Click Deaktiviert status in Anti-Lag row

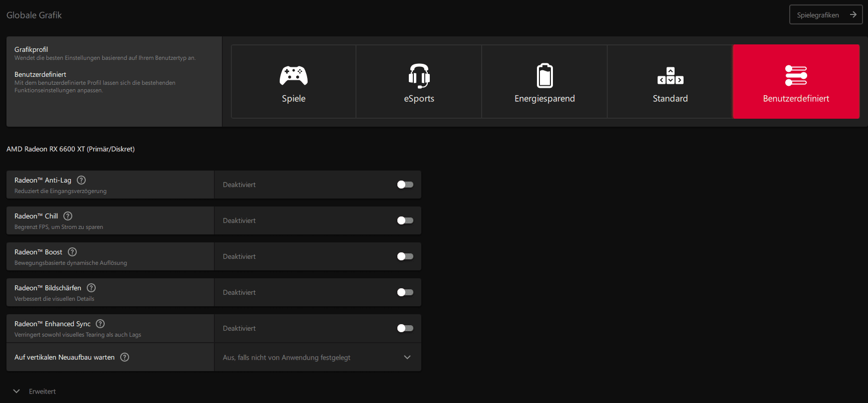(239, 185)
